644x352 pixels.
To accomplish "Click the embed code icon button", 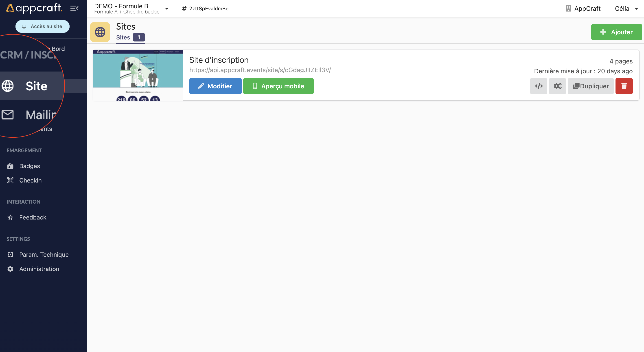I will (539, 86).
